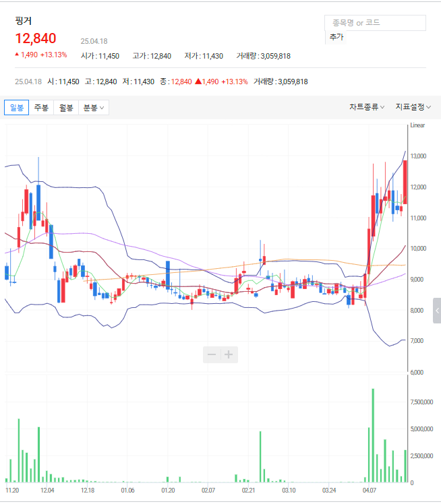Click the latest red candlestick on the chart

pos(405,182)
